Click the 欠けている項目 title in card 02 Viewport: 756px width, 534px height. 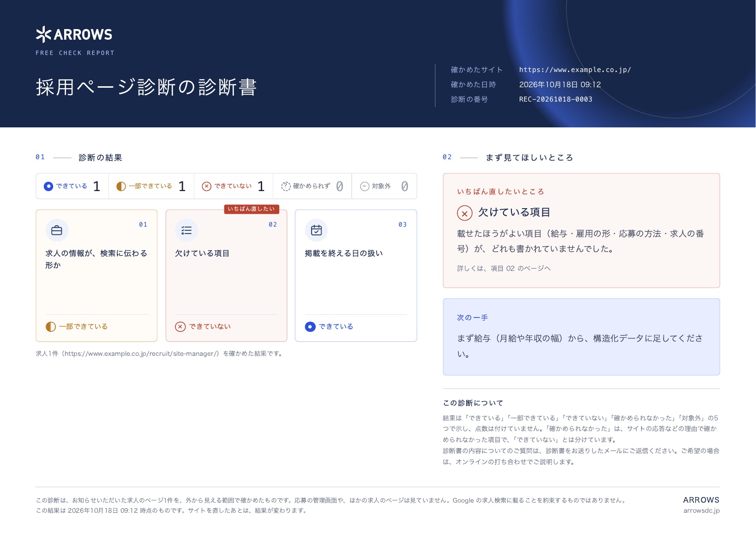pyautogui.click(x=202, y=253)
